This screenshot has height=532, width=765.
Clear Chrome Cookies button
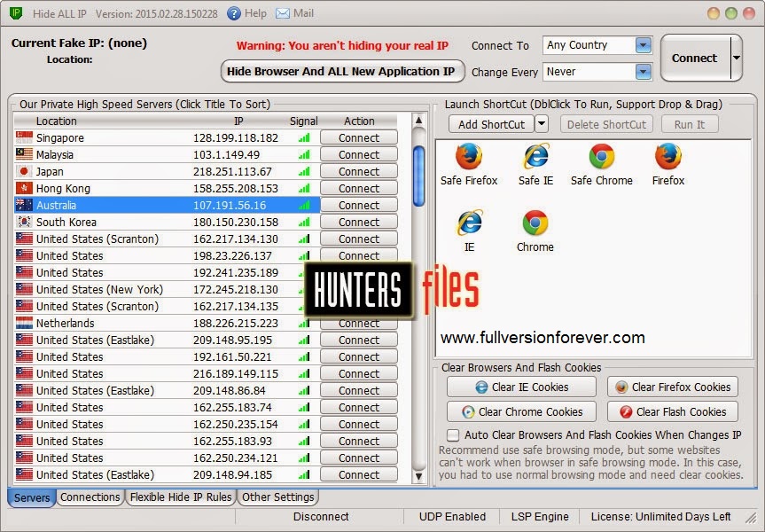coord(521,412)
